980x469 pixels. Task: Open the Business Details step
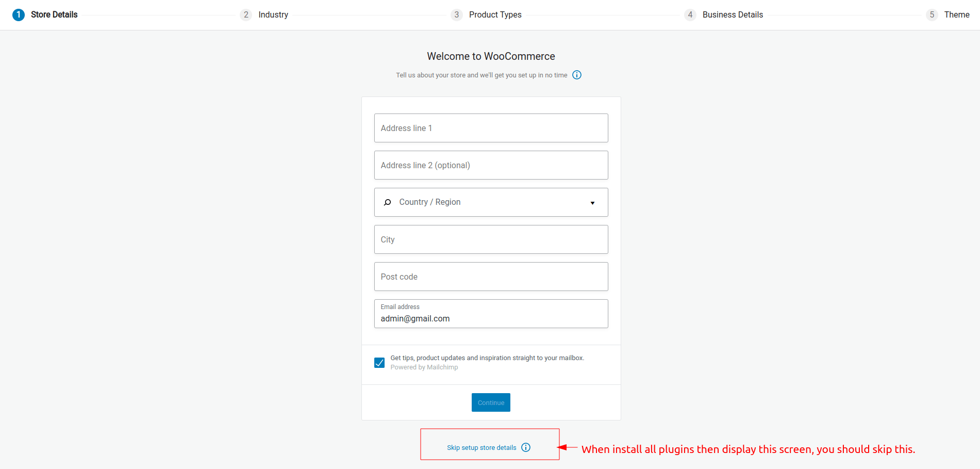tap(733, 14)
